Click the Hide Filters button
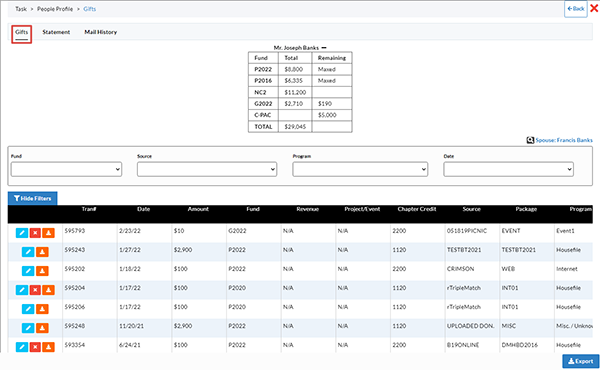600x370 pixels. (x=33, y=198)
